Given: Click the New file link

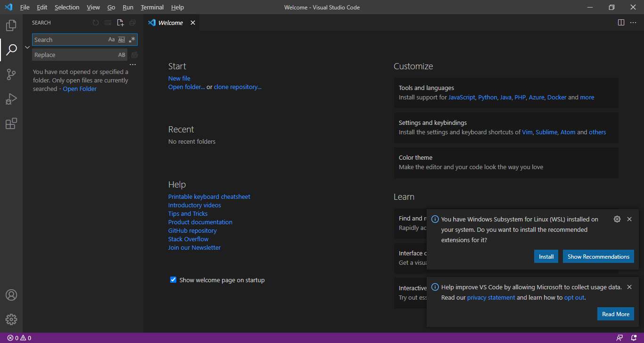Looking at the screenshot, I should pyautogui.click(x=179, y=78).
